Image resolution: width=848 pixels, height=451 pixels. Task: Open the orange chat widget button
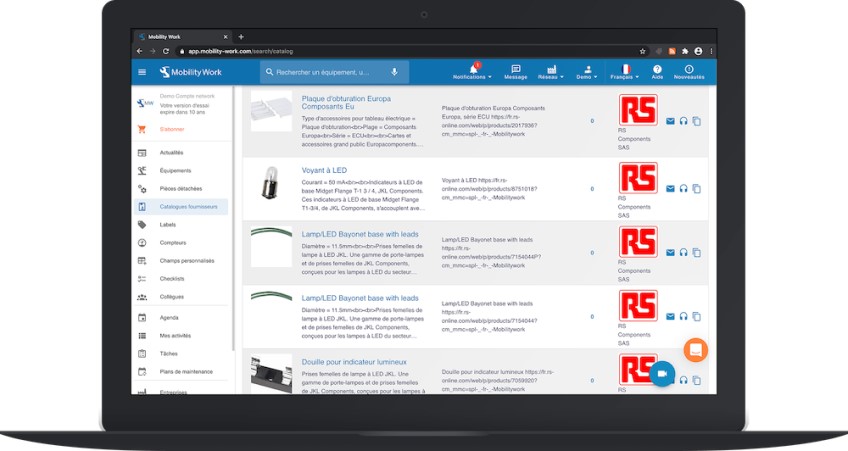pos(695,350)
